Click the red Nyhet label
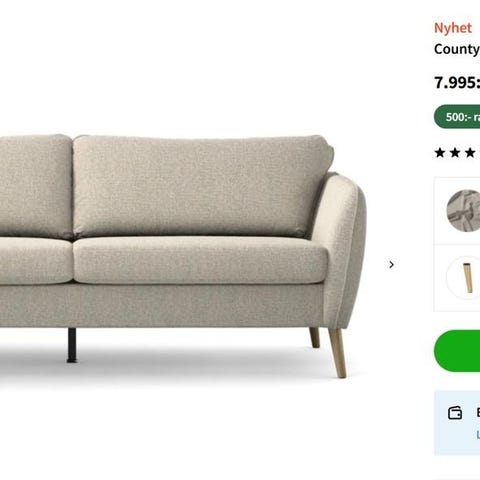Viewport: 480px width, 480px height. tap(453, 28)
